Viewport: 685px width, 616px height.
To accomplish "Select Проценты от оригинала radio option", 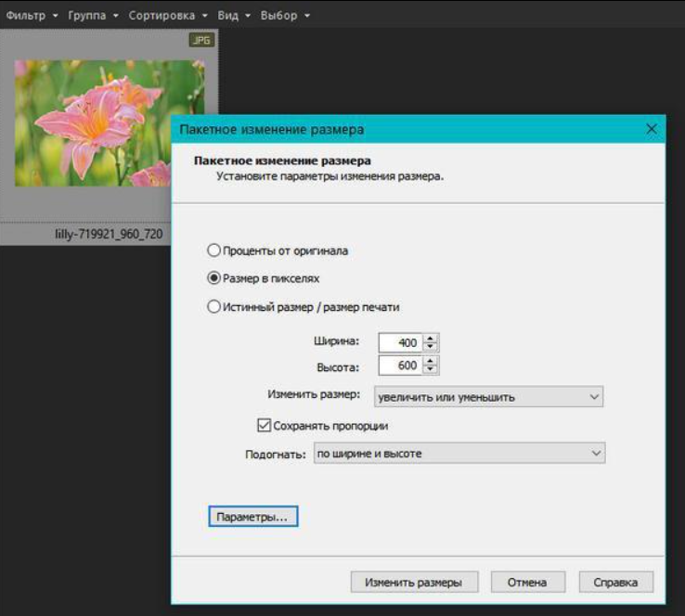I will click(x=278, y=250).
